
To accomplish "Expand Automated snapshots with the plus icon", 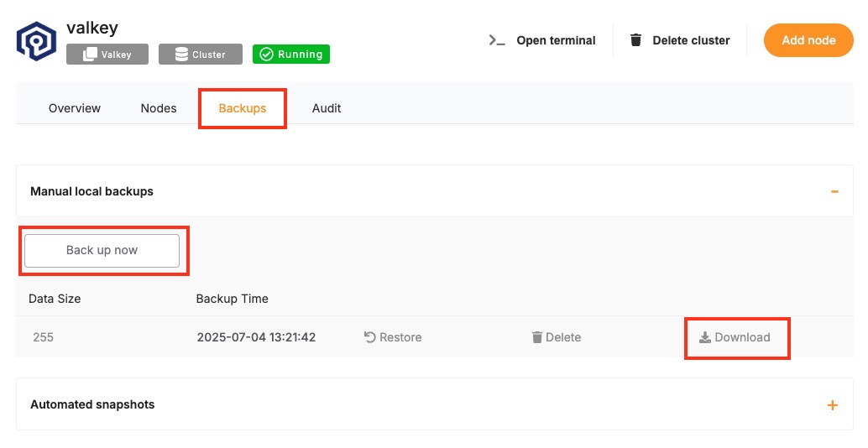I will (832, 405).
